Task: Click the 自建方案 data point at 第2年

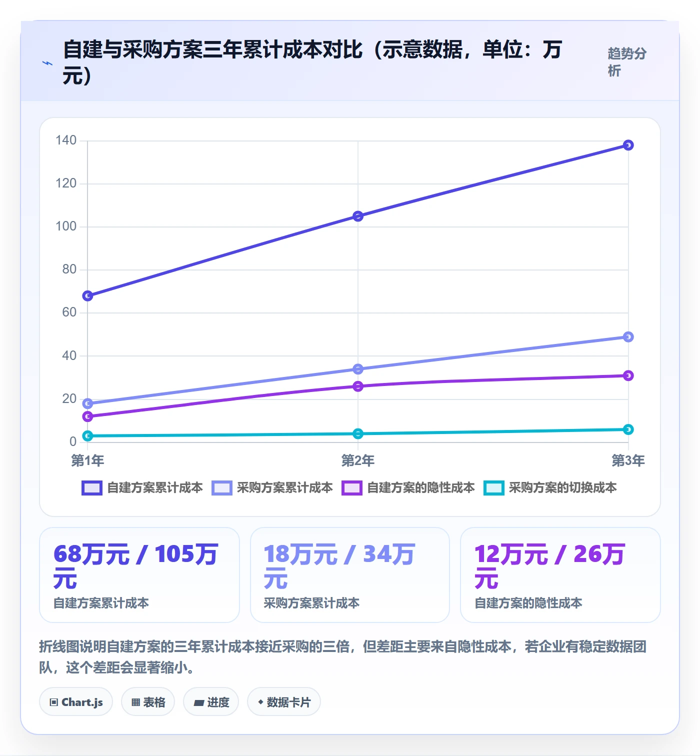Action: coord(358,216)
